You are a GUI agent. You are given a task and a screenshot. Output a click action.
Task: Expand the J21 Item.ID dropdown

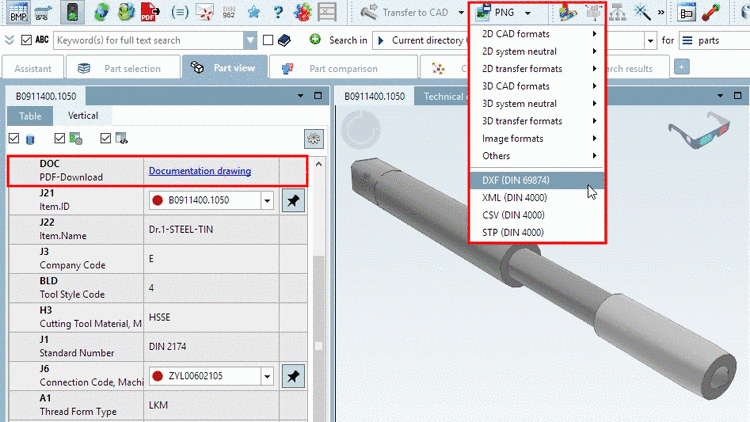(267, 200)
